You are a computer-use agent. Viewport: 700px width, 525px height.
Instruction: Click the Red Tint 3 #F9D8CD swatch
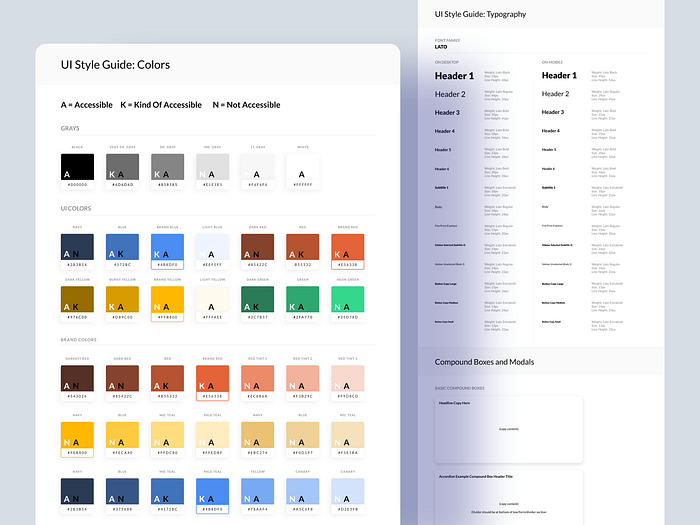click(348, 383)
